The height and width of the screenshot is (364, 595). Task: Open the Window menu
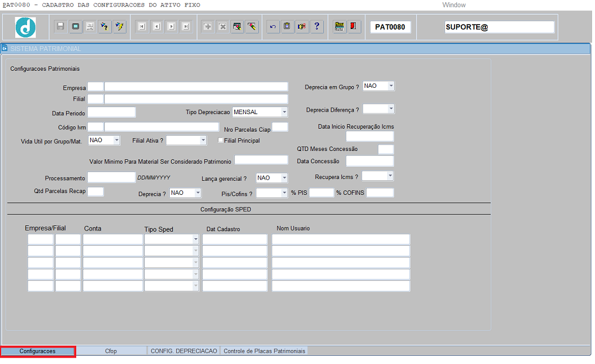tap(454, 5)
